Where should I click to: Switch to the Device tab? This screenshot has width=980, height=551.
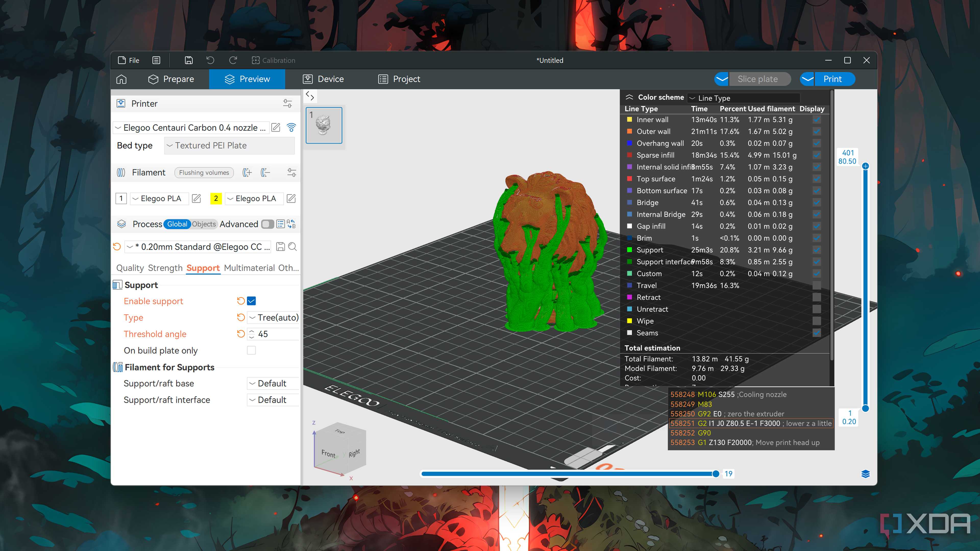[x=323, y=79]
